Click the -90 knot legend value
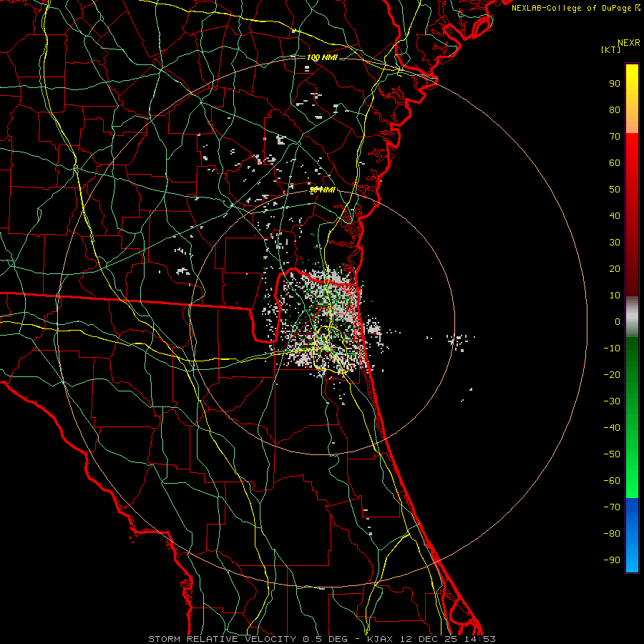Screen dimensions: 644x644 (x=612, y=560)
